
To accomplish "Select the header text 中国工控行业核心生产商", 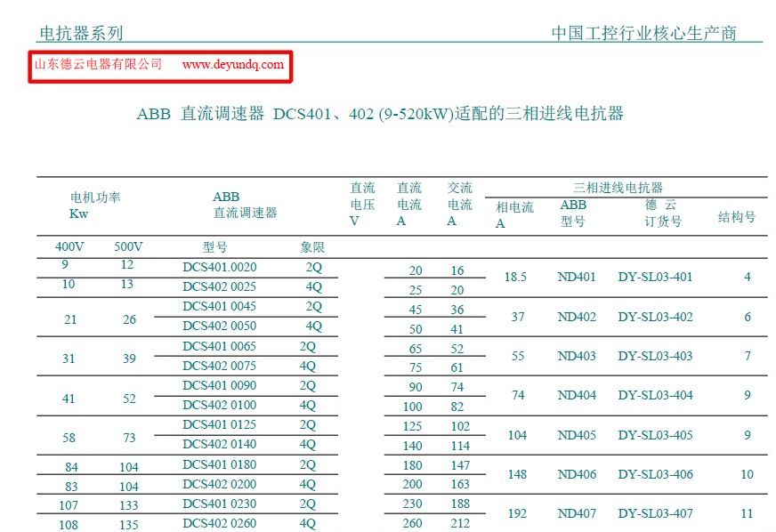I will pos(644,33).
